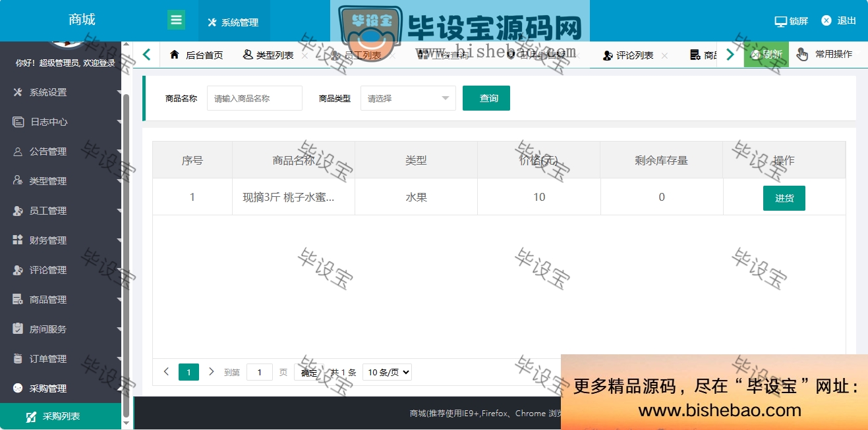The height and width of the screenshot is (430, 868).
Task: Expand the arrow beside 评论管理
Action: pyautogui.click(x=119, y=271)
